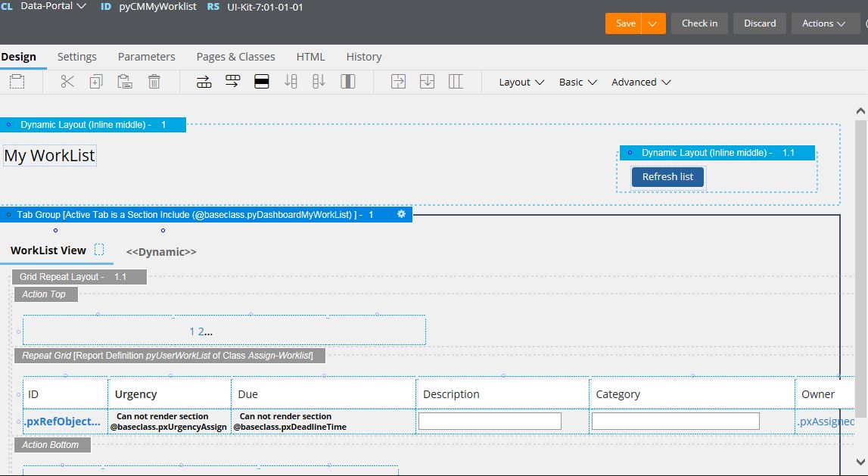Click the Check in button

699,23
